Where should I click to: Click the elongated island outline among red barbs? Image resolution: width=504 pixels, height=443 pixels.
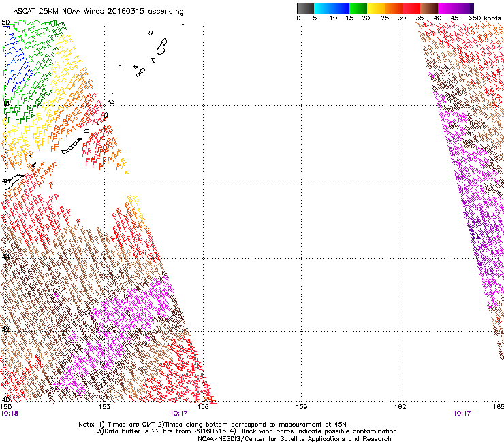click(72, 146)
